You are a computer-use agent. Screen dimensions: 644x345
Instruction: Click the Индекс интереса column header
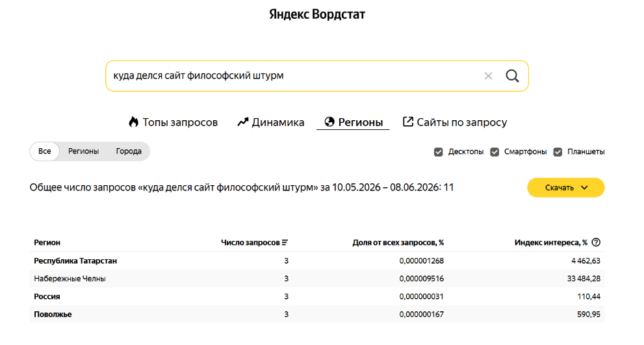[551, 243]
